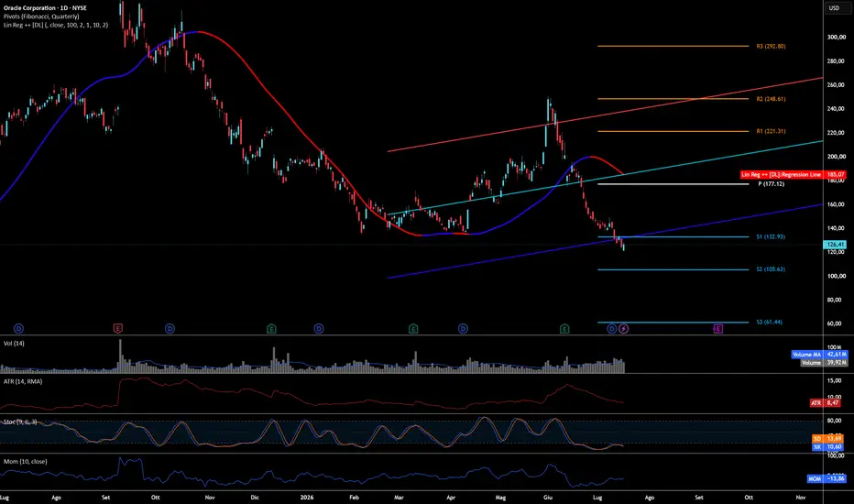Open the dividend marker beside the lightning icon

pyautogui.click(x=611, y=329)
